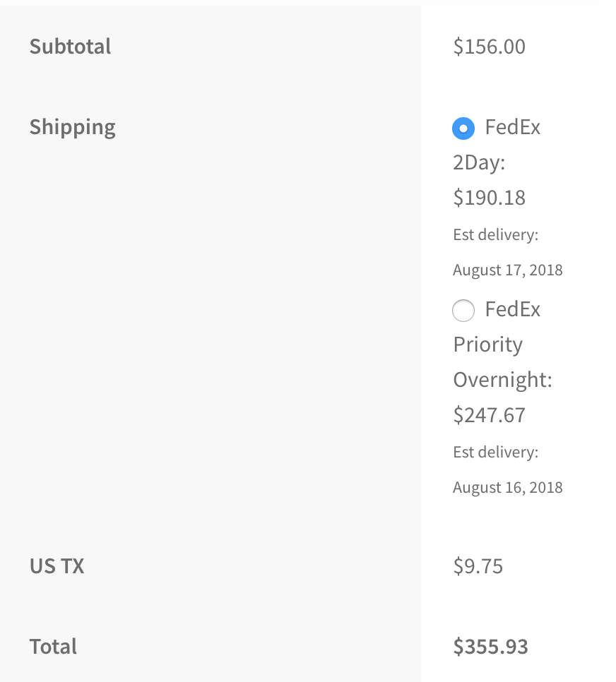Click the $247.67 shipping price

point(489,414)
